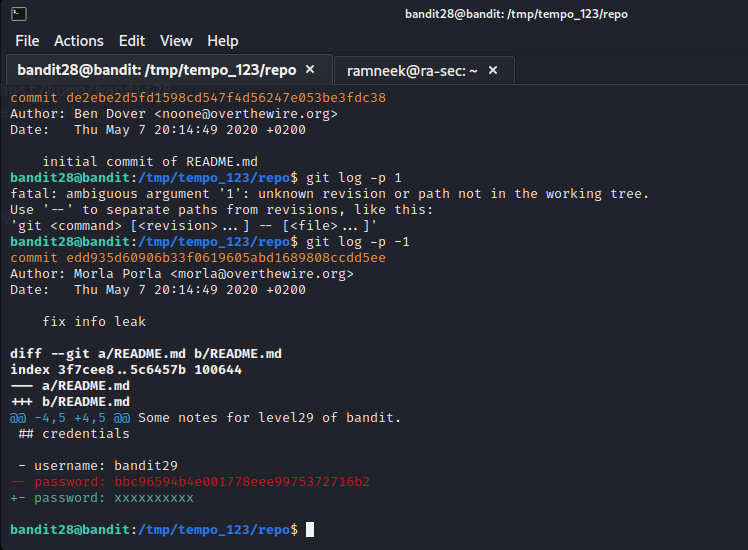The image size is (748, 550).
Task: Place cursor at the final shell prompt
Action: click(x=310, y=529)
